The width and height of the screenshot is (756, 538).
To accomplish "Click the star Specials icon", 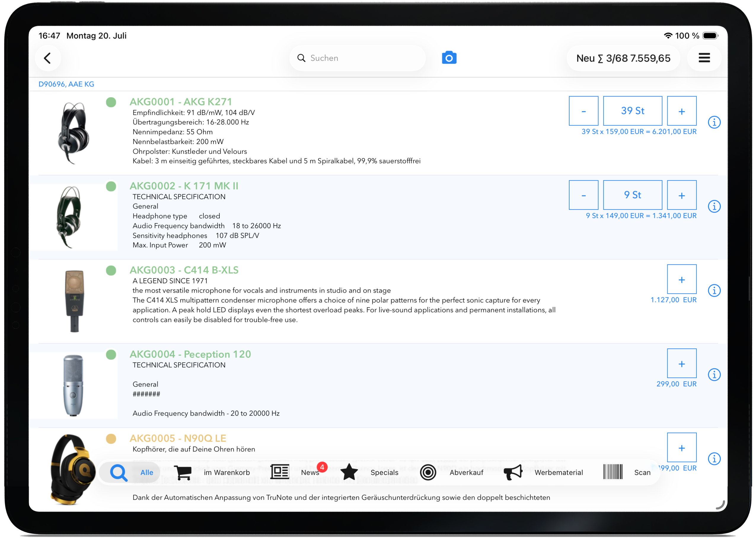I will [x=349, y=472].
